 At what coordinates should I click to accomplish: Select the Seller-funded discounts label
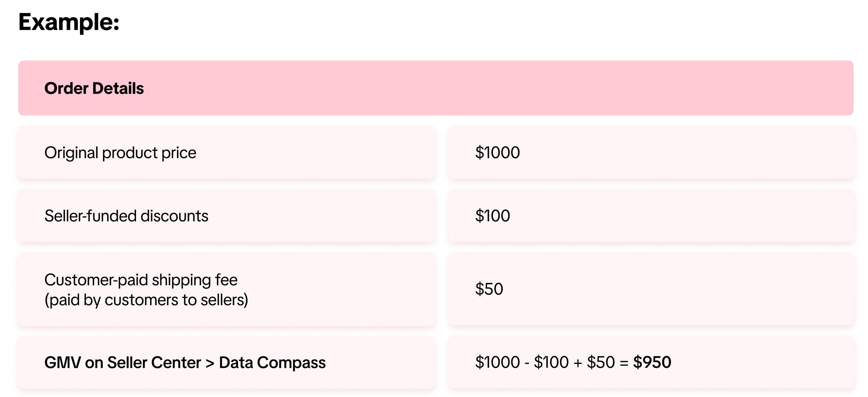(126, 216)
